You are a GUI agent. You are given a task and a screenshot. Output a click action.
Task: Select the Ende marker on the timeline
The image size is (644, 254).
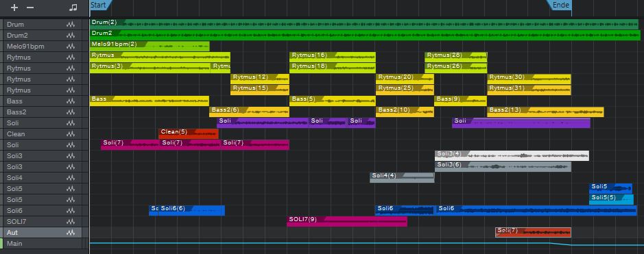click(560, 5)
